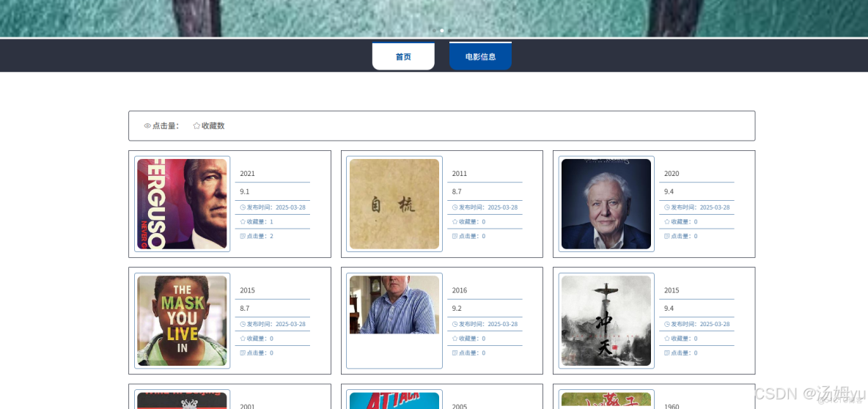Image resolution: width=868 pixels, height=409 pixels.
Task: Click rating 9.4 in the 2020 card
Action: 669,191
